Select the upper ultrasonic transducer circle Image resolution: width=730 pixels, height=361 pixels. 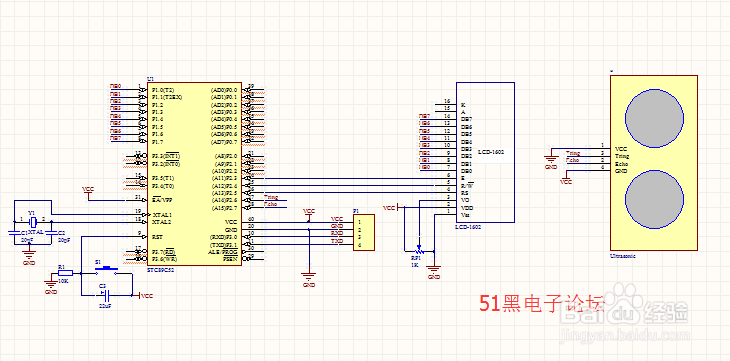tap(654, 118)
